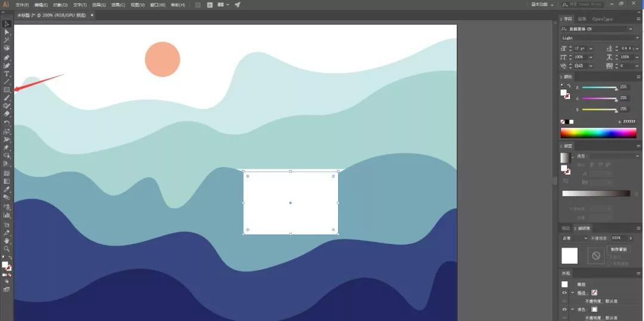Toggle visibility of the stroke appearance row
644x321 pixels.
coord(564,293)
